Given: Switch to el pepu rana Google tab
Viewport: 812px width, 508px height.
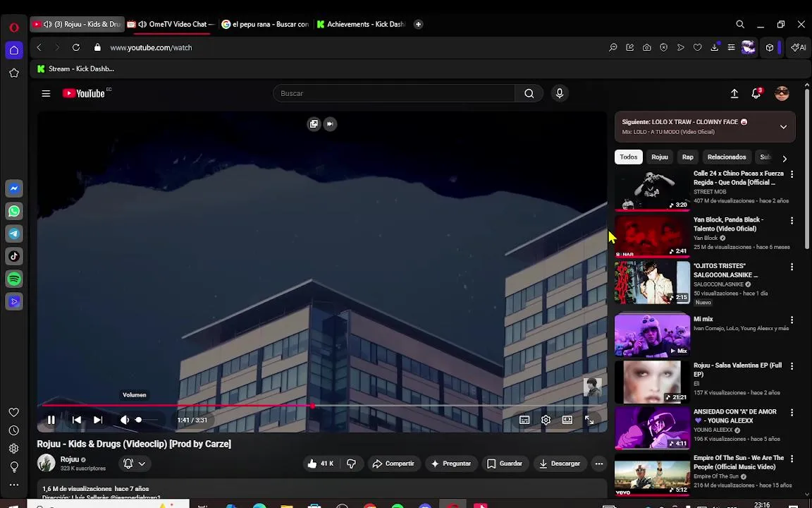Looking at the screenshot, I should coord(266,25).
